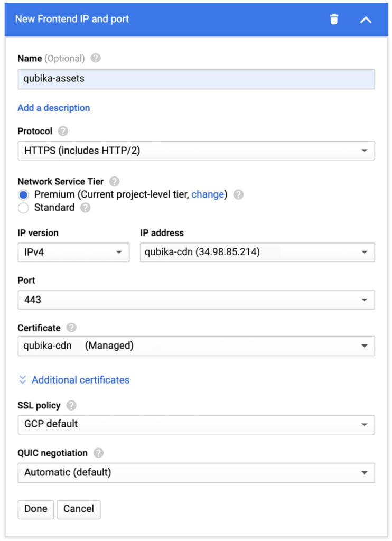Collapse the frontend panel via header chevron

coord(367,19)
